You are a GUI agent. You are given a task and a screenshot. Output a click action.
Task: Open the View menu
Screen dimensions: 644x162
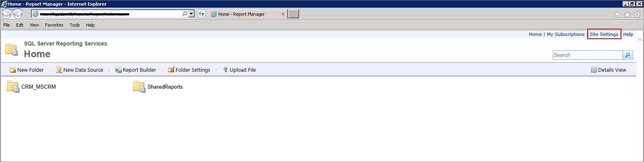[x=34, y=25]
